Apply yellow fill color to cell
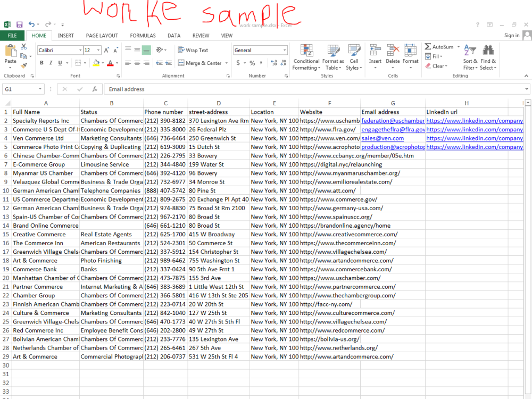The image size is (532, 399). click(96, 63)
